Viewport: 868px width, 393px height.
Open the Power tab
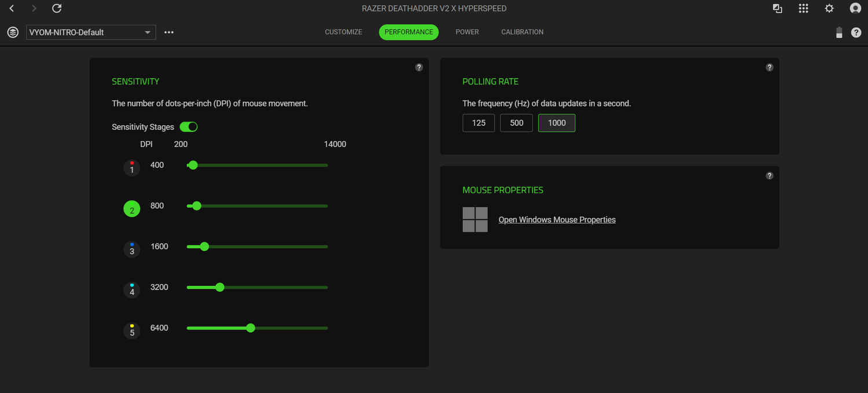[x=467, y=32]
